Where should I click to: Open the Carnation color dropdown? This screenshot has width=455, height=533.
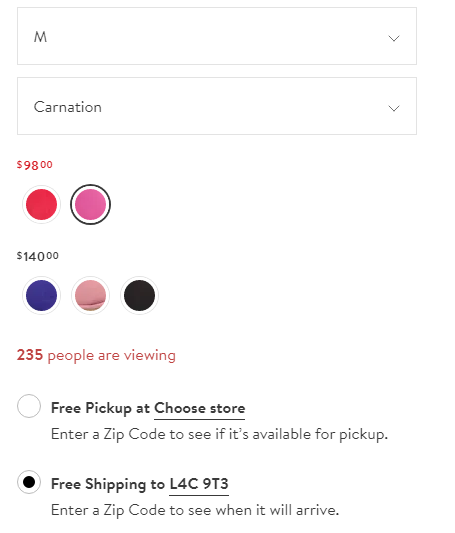(217, 106)
